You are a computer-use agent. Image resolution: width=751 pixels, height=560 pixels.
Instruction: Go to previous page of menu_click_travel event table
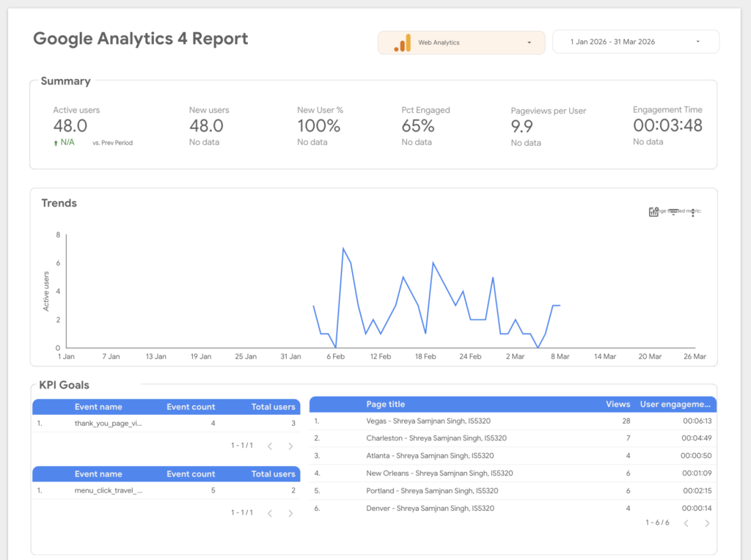[x=270, y=513]
